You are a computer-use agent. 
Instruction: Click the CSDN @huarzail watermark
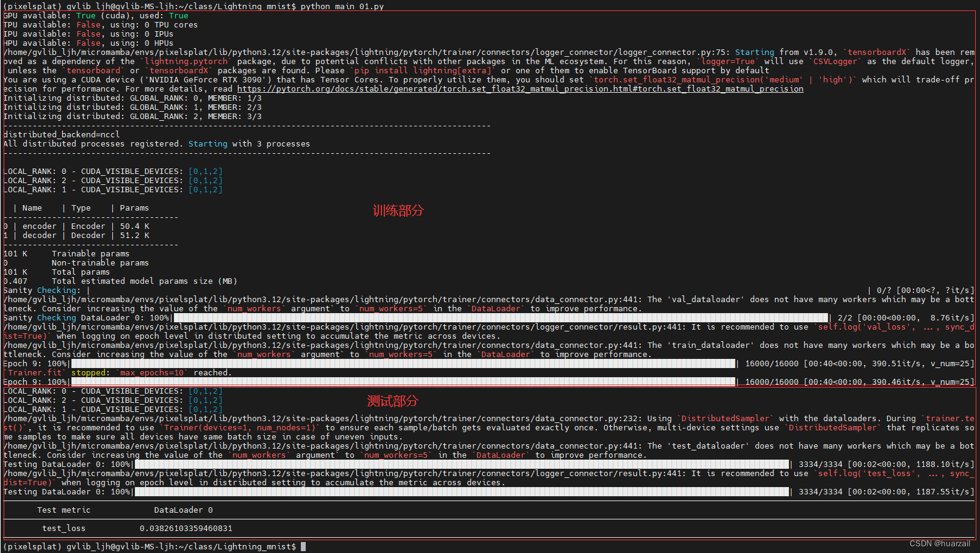(x=940, y=543)
